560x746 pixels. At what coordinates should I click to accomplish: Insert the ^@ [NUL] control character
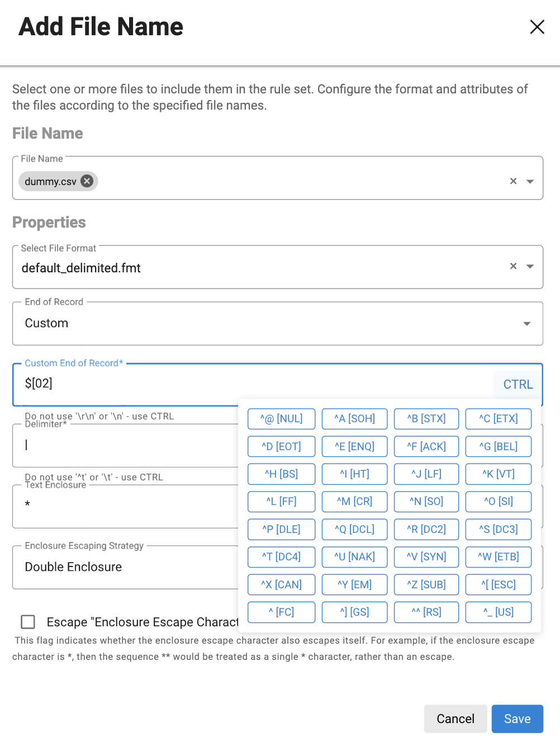[x=281, y=419]
